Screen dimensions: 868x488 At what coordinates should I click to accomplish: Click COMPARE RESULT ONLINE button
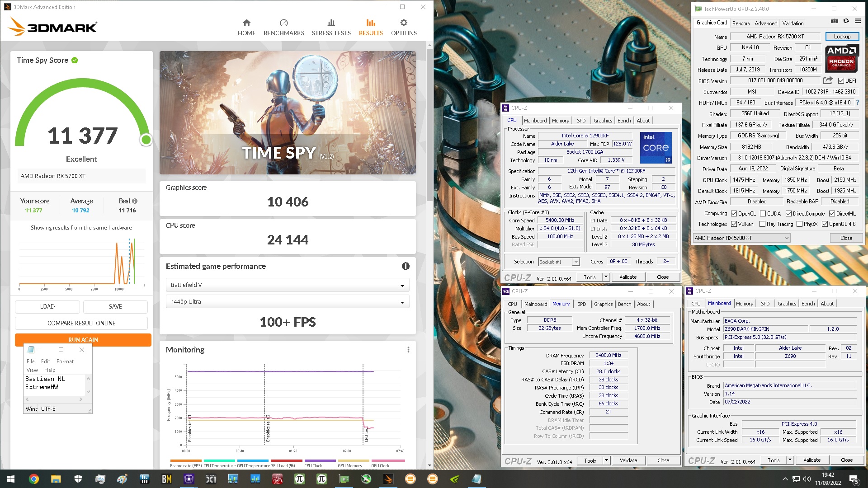click(x=81, y=323)
